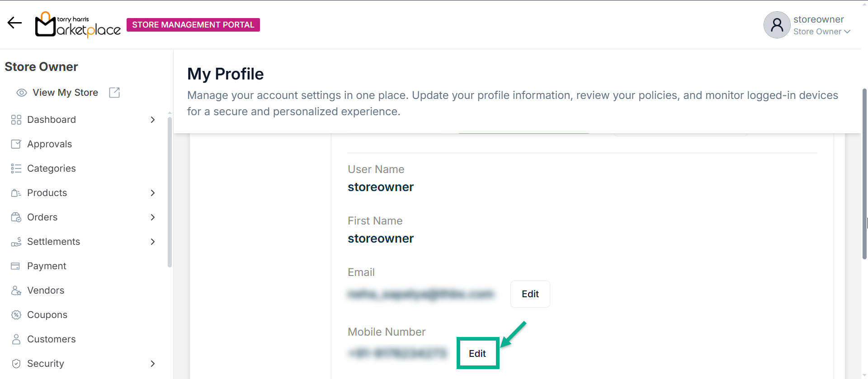
Task: Click the storeowner avatar icon
Action: pyautogui.click(x=777, y=25)
